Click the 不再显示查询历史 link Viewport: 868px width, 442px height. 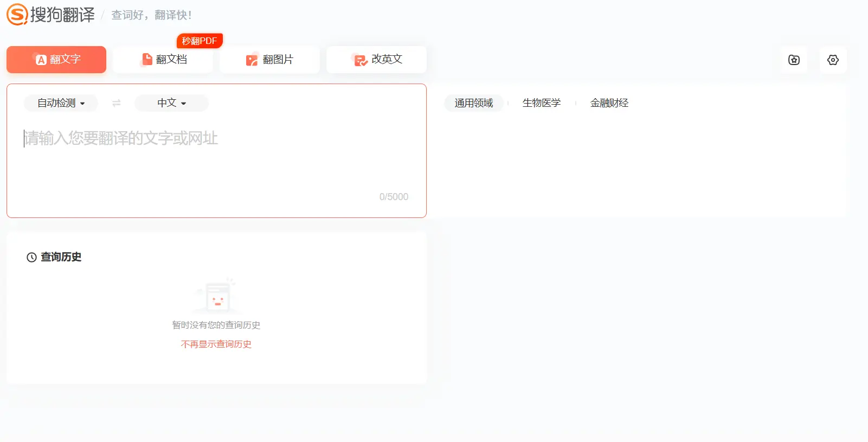(216, 344)
